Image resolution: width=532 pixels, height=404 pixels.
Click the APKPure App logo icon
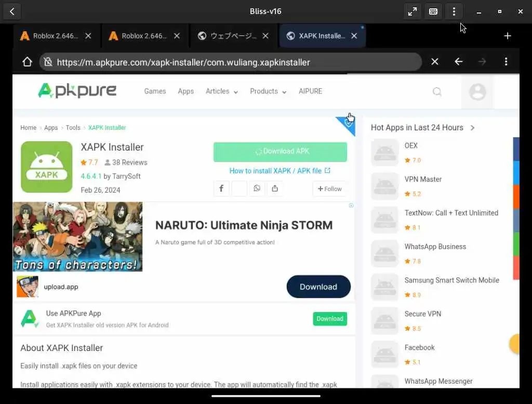(x=30, y=319)
